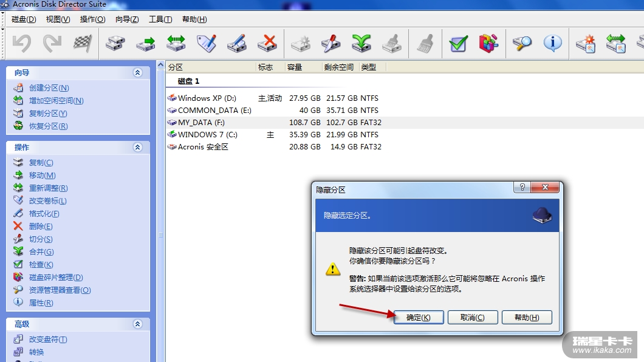Image resolution: width=644 pixels, height=362 pixels.
Task: Select the greyed disk wipe toolbar icon
Action: point(392,43)
